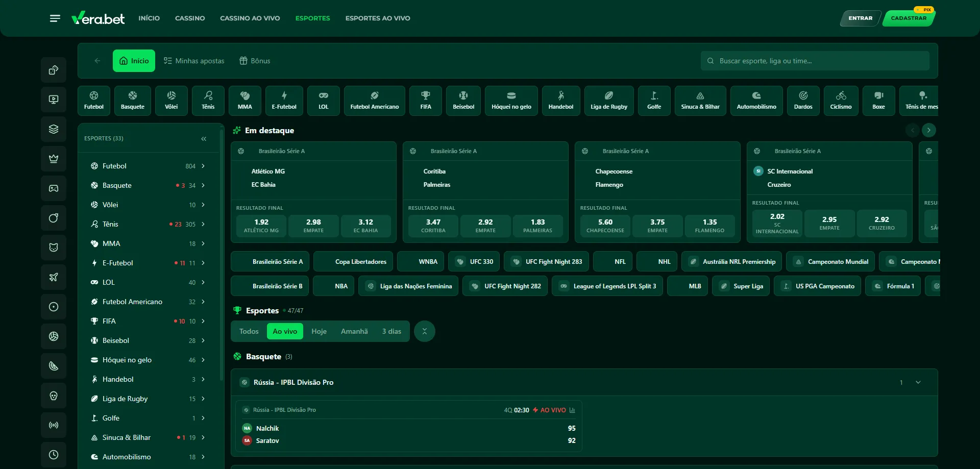The width and height of the screenshot is (980, 469).
Task: Filter events by Todos
Action: click(x=249, y=331)
